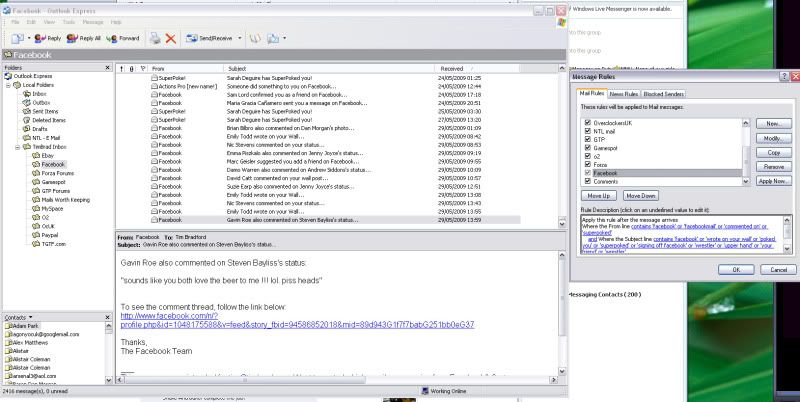Image resolution: width=800 pixels, height=402 pixels.
Task: Select the Outlook Express root icon
Action: (8, 76)
